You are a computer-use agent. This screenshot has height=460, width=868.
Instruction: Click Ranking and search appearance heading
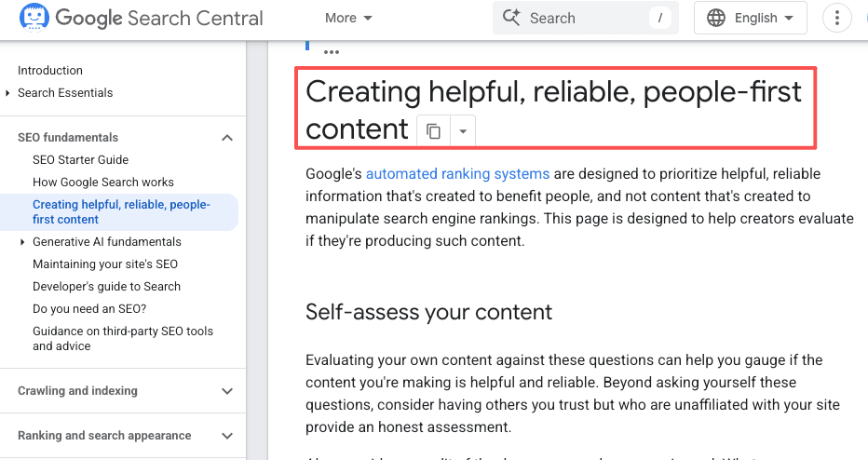(104, 436)
